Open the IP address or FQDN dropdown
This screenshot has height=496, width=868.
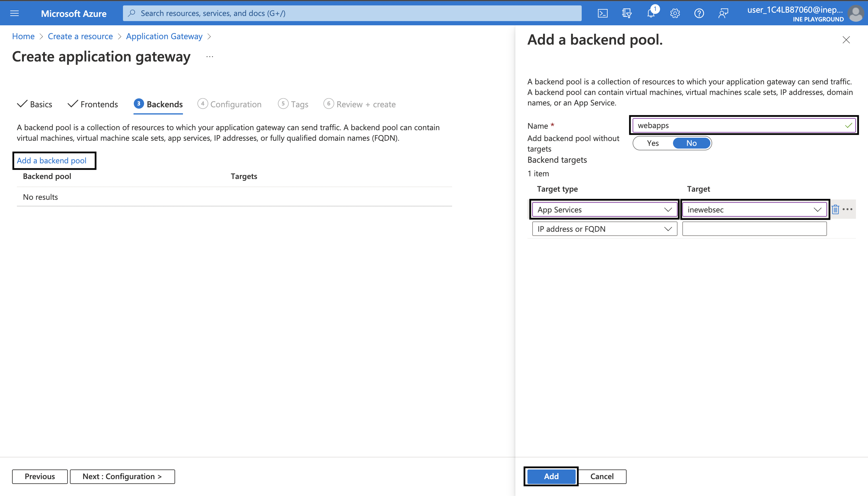(604, 229)
